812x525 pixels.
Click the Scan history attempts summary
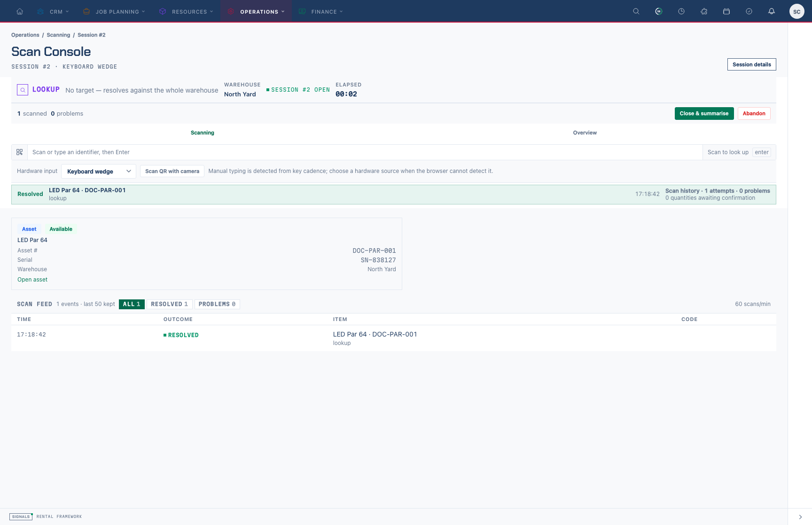(718, 191)
